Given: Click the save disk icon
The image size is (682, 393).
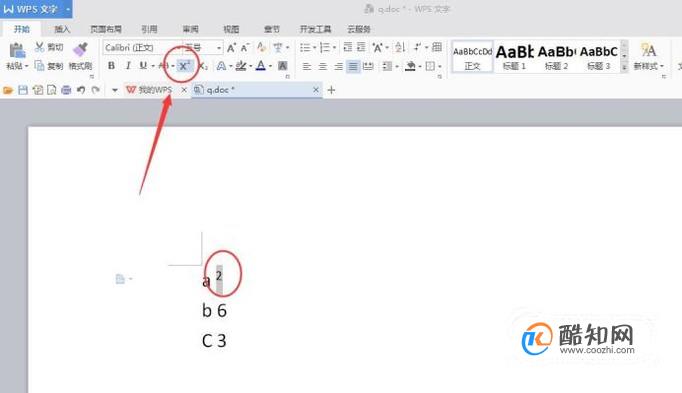Looking at the screenshot, I should [x=23, y=90].
